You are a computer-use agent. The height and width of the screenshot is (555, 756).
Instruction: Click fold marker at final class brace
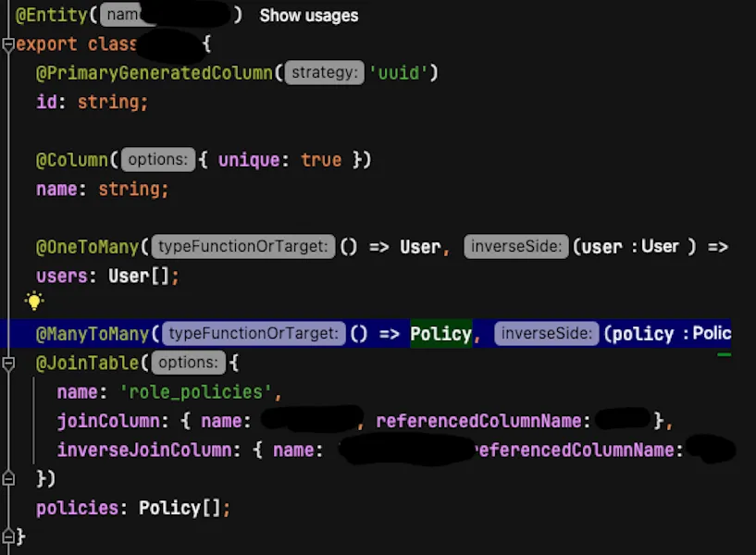(8, 536)
